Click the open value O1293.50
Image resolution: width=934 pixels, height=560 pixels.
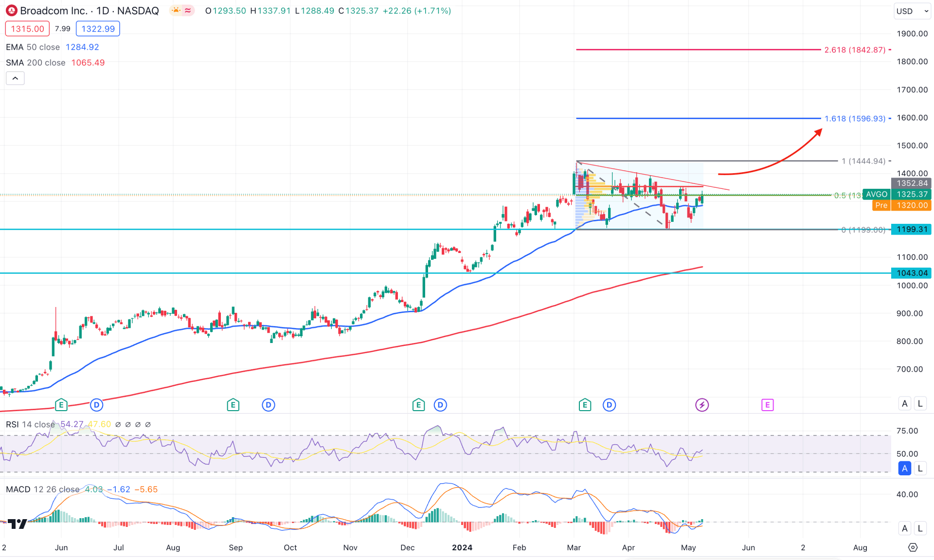[226, 11]
